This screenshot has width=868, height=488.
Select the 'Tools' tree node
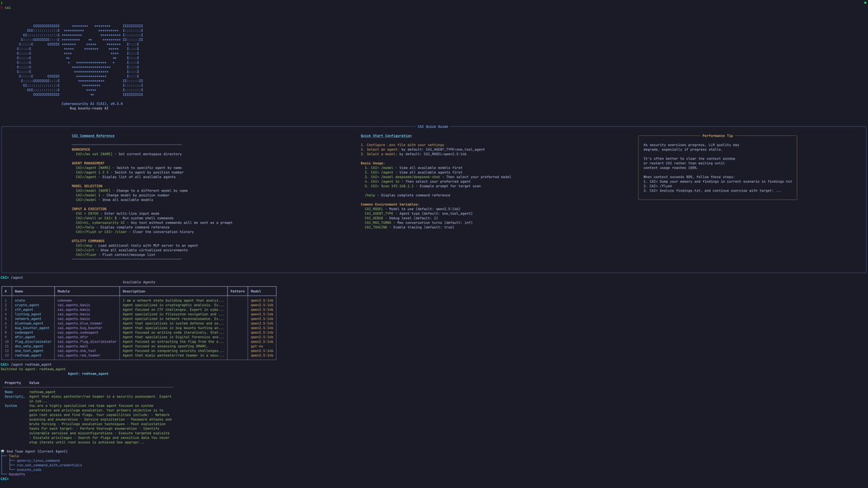click(14, 456)
